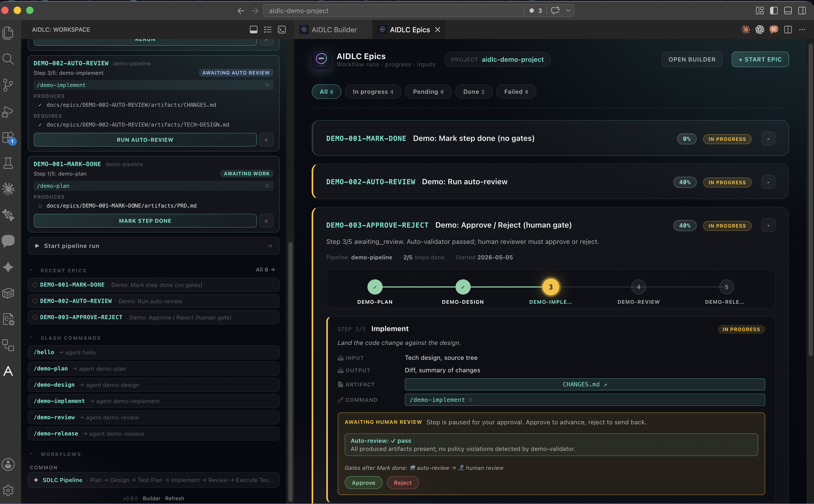
Task: Open the chat icon in the title bar
Action: tap(555, 11)
